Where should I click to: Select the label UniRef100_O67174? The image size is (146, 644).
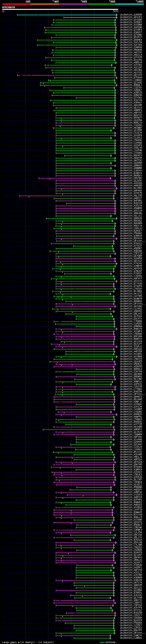131,582
